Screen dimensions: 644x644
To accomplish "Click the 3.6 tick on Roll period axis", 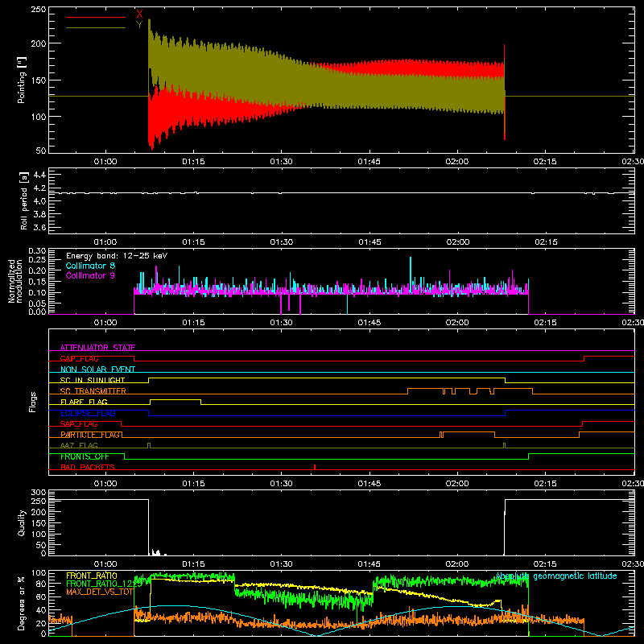I will click(x=39, y=227).
